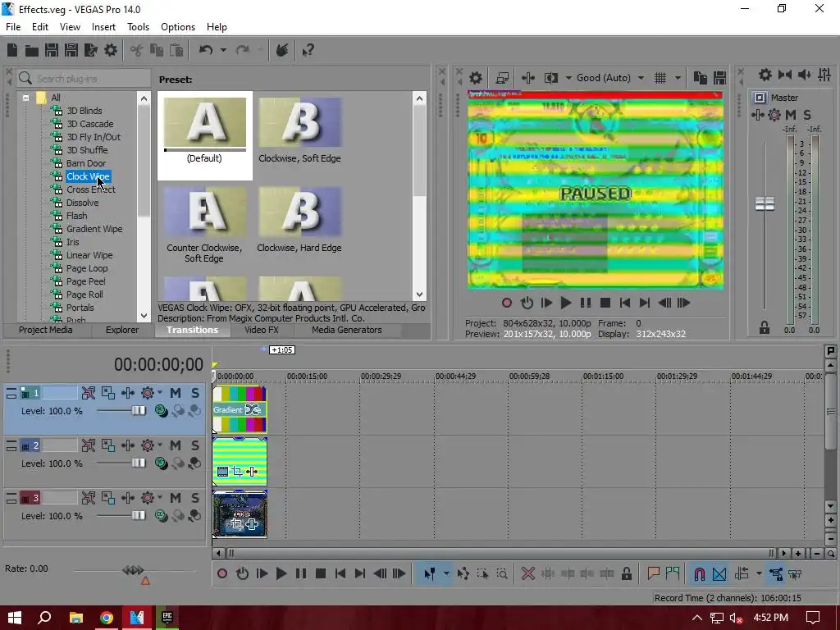Insert a marker from the timeline toolbar
The width and height of the screenshot is (840, 630).
[x=653, y=573]
